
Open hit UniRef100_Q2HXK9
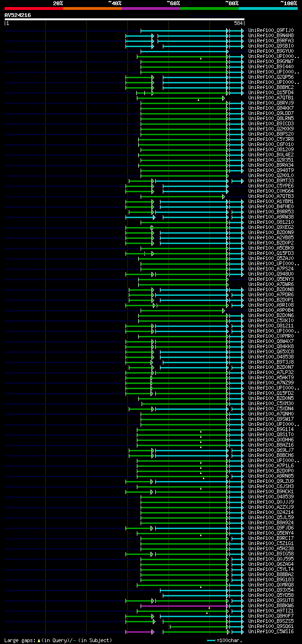pyautogui.click(x=270, y=129)
